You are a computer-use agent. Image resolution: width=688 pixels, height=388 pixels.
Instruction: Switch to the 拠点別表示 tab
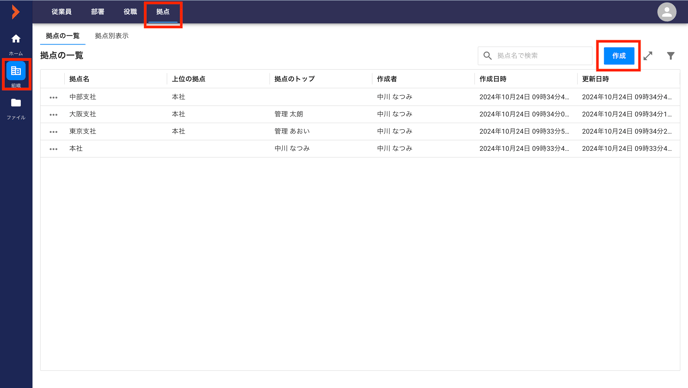(112, 36)
